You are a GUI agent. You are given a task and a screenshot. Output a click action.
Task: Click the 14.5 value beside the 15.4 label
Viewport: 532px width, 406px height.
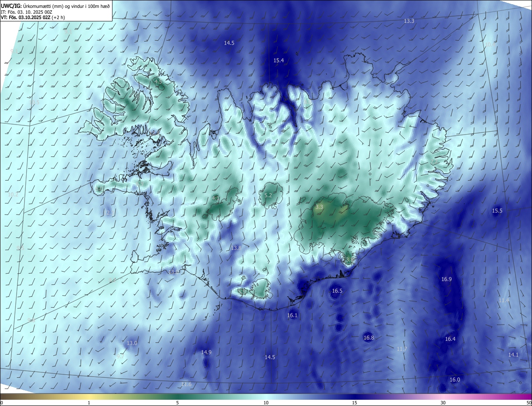(x=229, y=43)
